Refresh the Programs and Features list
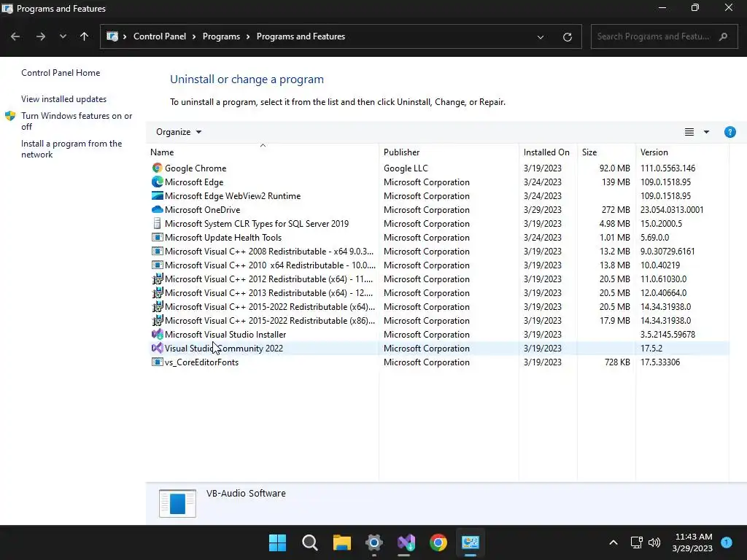 [567, 36]
